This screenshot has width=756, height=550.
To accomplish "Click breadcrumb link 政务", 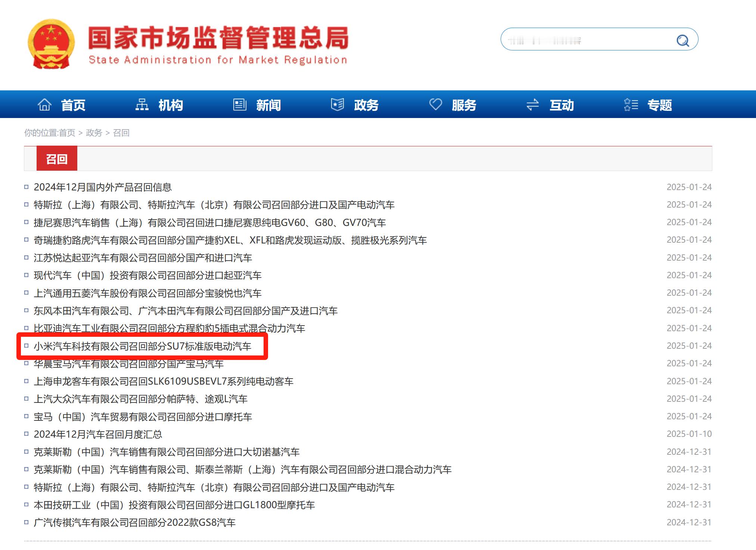I will 94,133.
